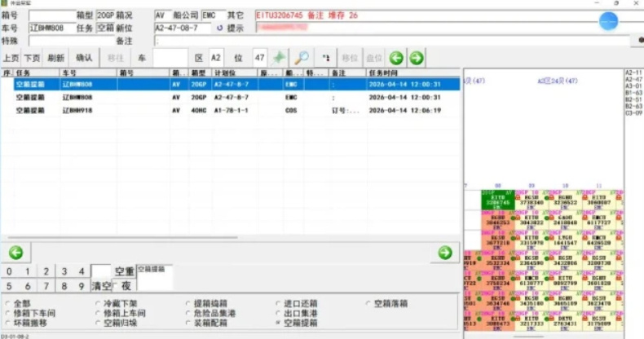Select container cell 3750234 in yard map
Screen dimensions: 644x339
pyautogui.click(x=498, y=280)
